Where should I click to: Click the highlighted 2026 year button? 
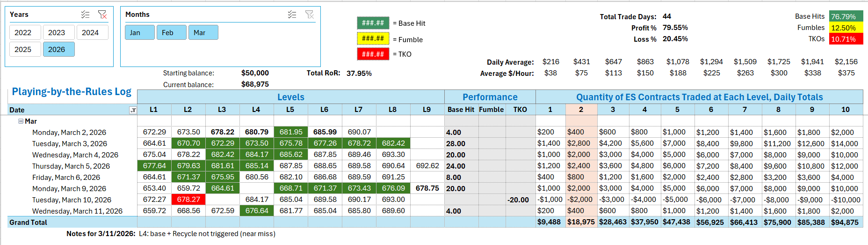coord(57,49)
